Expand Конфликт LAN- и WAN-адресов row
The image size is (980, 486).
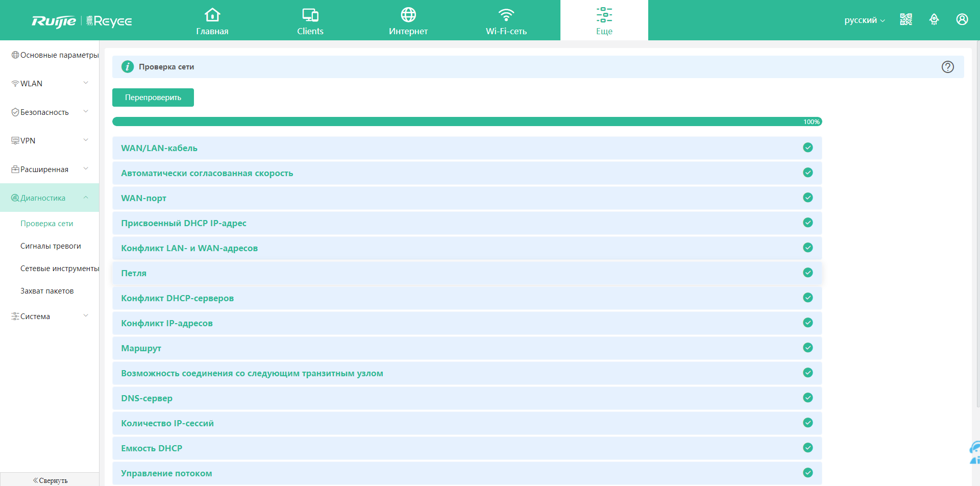pos(467,248)
